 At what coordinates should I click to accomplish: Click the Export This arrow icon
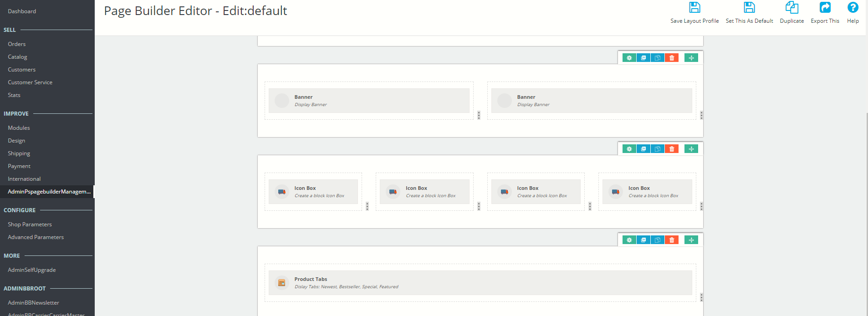(x=825, y=8)
